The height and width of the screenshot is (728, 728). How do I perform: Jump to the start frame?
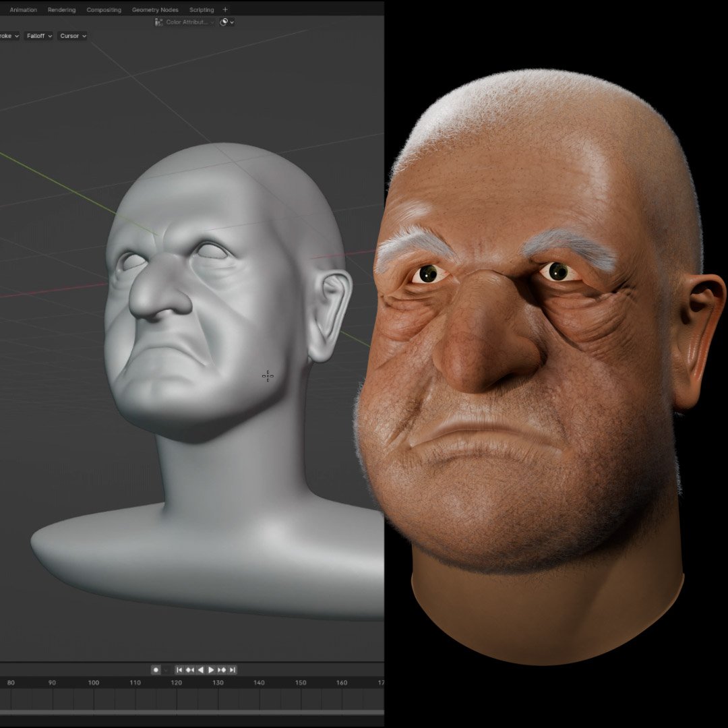pos(179,669)
